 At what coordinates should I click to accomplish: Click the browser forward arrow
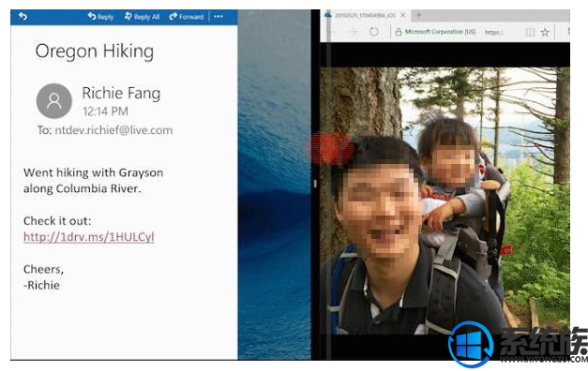[x=352, y=32]
